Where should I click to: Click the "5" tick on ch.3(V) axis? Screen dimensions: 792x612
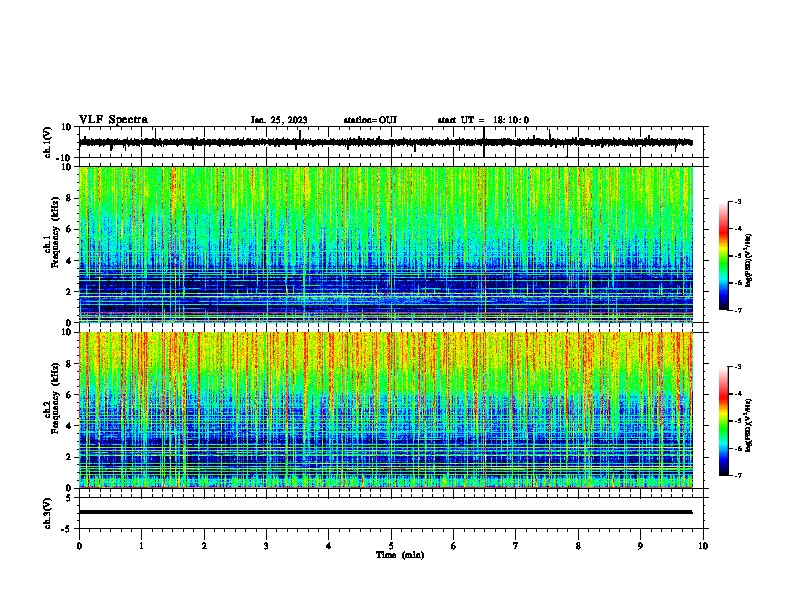pyautogui.click(x=69, y=497)
